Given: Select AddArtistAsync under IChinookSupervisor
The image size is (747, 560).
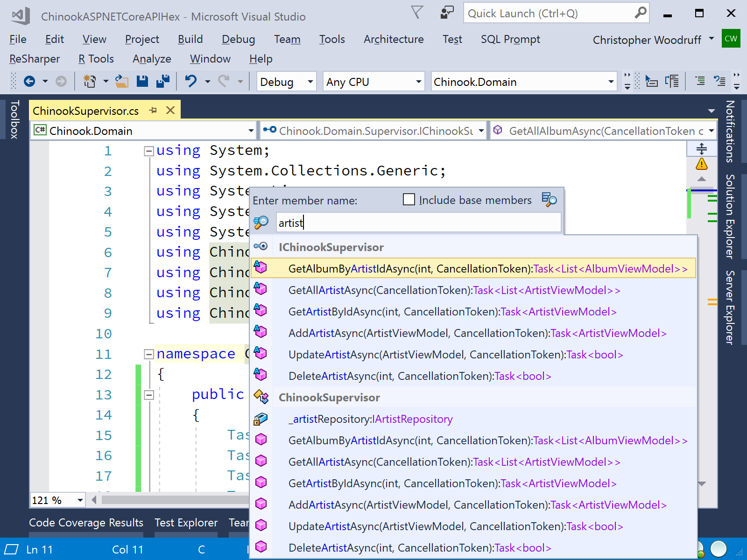Looking at the screenshot, I should (x=473, y=333).
